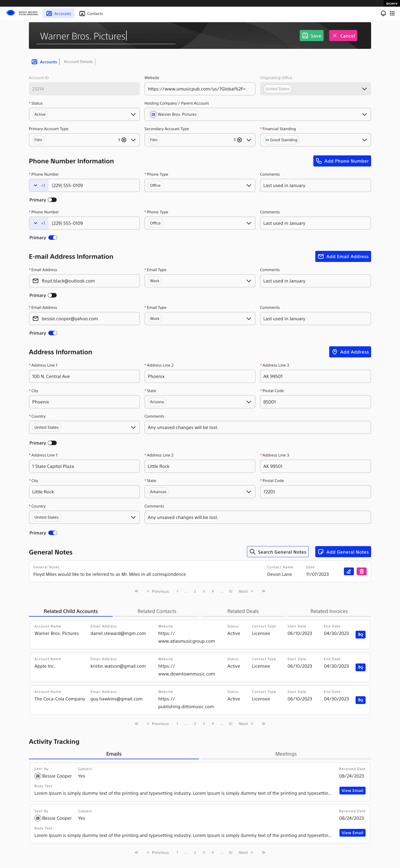Open the Accounts top navigation tab
The image size is (400, 868).
tap(58, 14)
